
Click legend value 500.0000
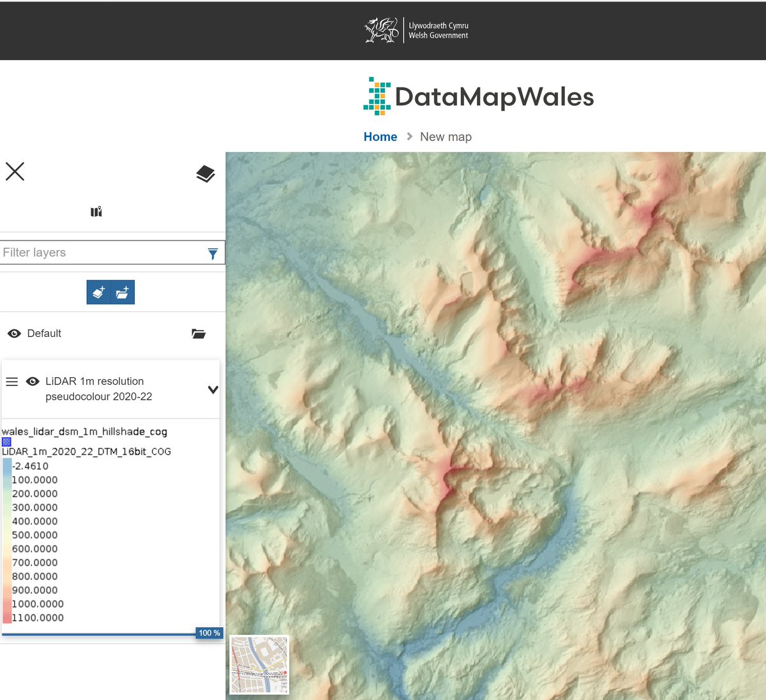34,535
